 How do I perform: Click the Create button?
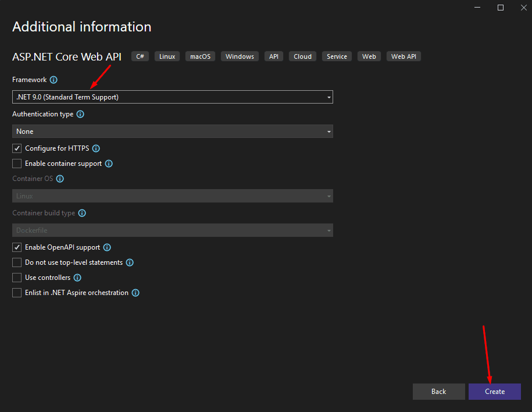click(495, 392)
